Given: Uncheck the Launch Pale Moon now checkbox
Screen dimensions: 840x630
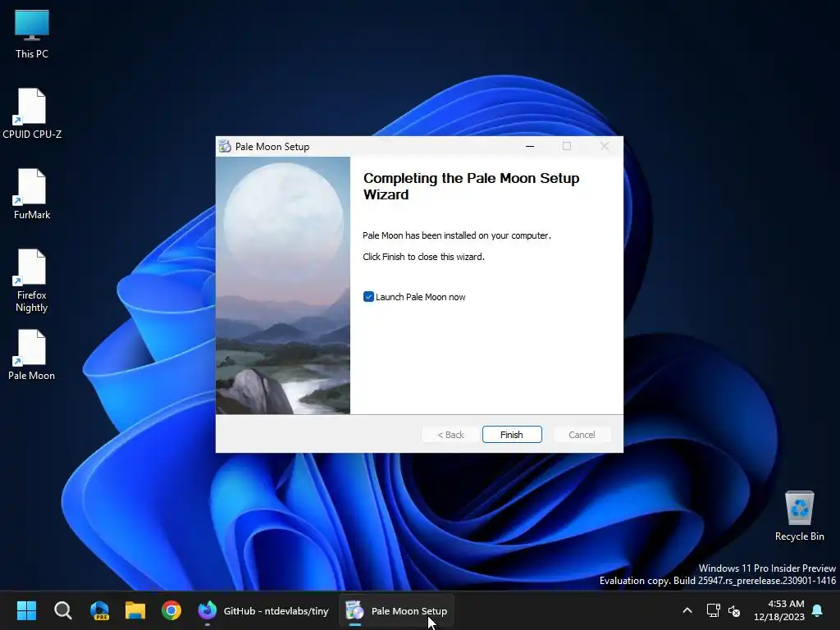Looking at the screenshot, I should pyautogui.click(x=368, y=297).
